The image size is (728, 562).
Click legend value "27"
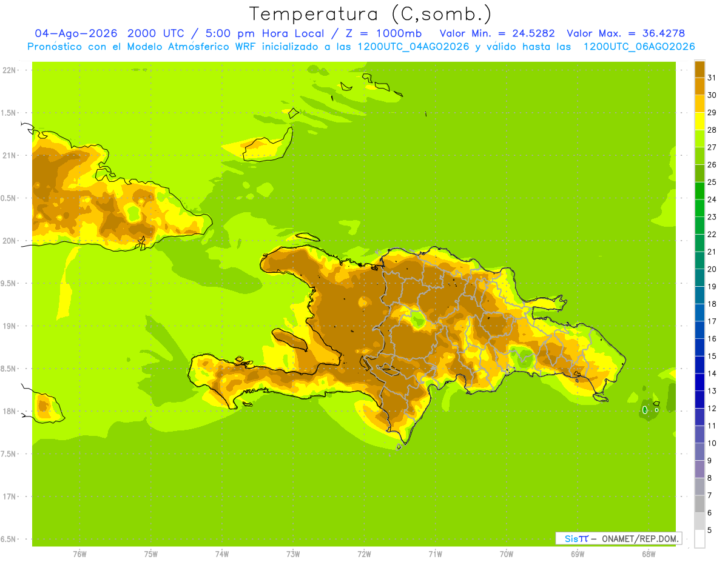[x=712, y=147]
